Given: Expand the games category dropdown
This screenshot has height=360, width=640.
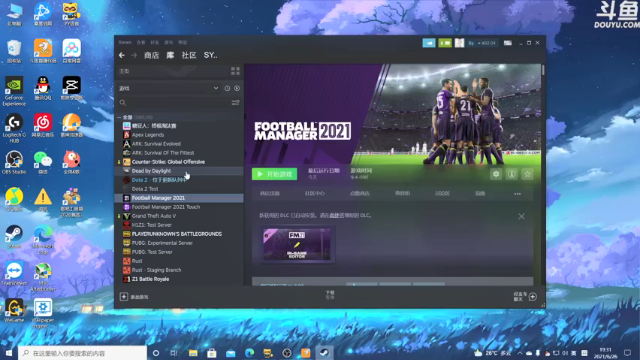Looking at the screenshot, I should pos(216,88).
